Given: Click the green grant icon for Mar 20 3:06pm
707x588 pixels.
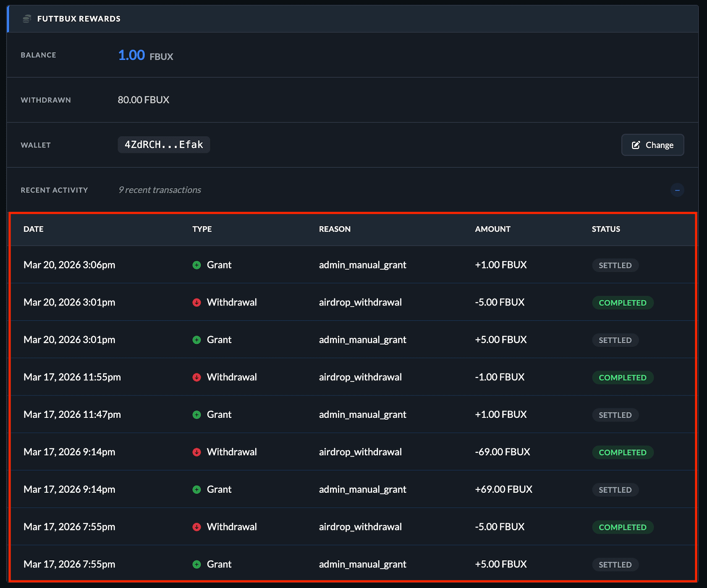Looking at the screenshot, I should [196, 265].
